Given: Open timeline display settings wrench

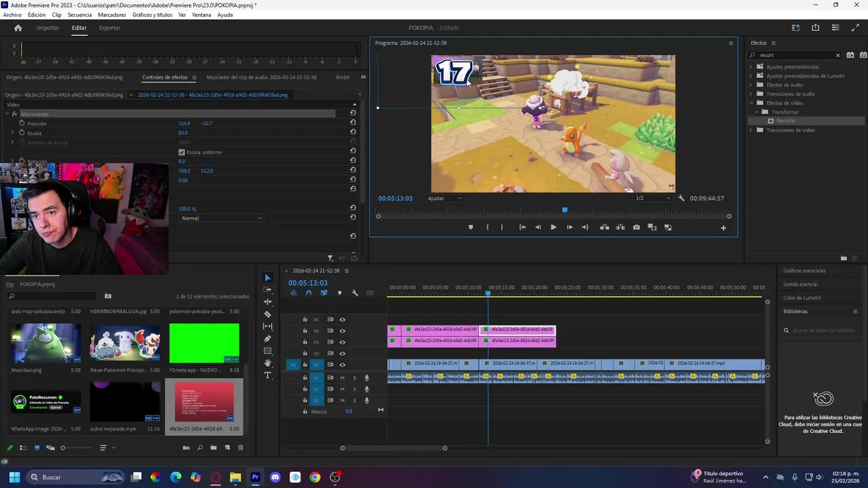Looking at the screenshot, I should tap(355, 293).
